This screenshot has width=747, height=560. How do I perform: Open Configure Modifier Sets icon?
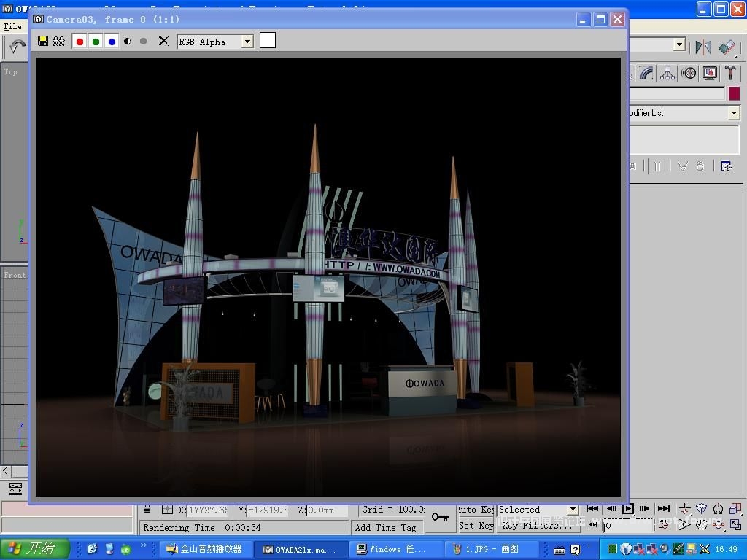[727, 166]
